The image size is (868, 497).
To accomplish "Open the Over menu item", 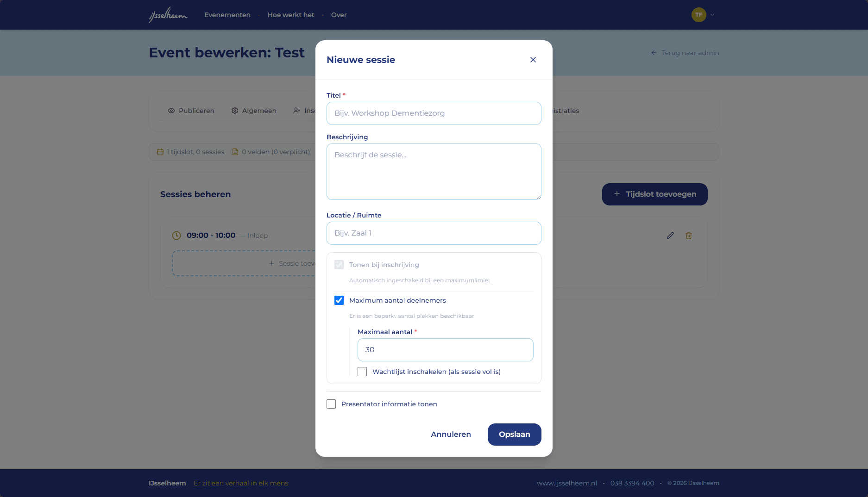I will coord(339,15).
